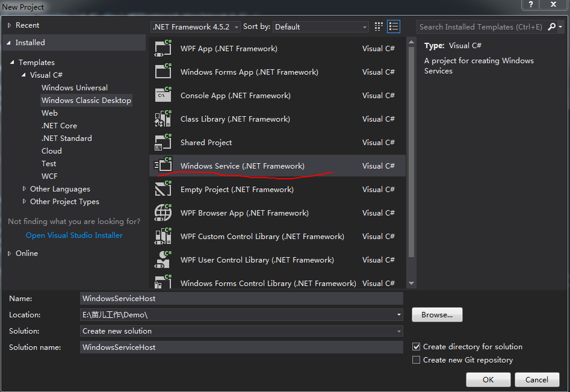Confirm the dialog with OK
Screen dimensions: 570x392
[x=488, y=379]
